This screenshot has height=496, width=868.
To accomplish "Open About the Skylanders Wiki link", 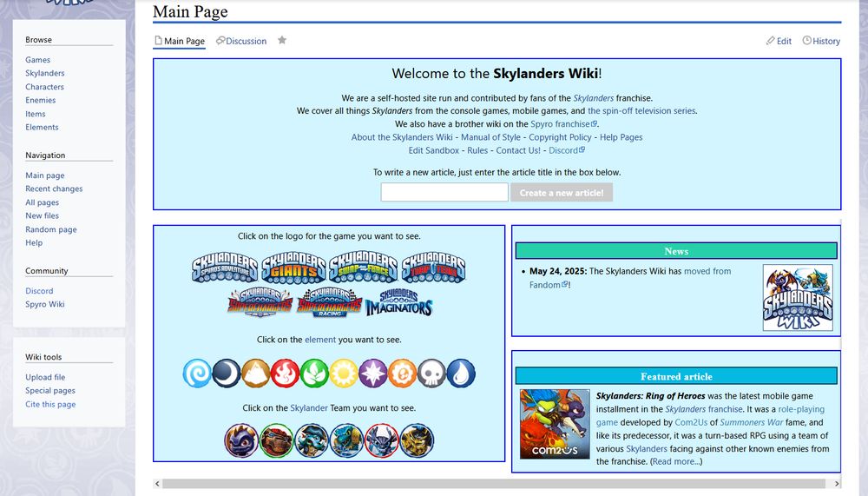I will (x=402, y=137).
